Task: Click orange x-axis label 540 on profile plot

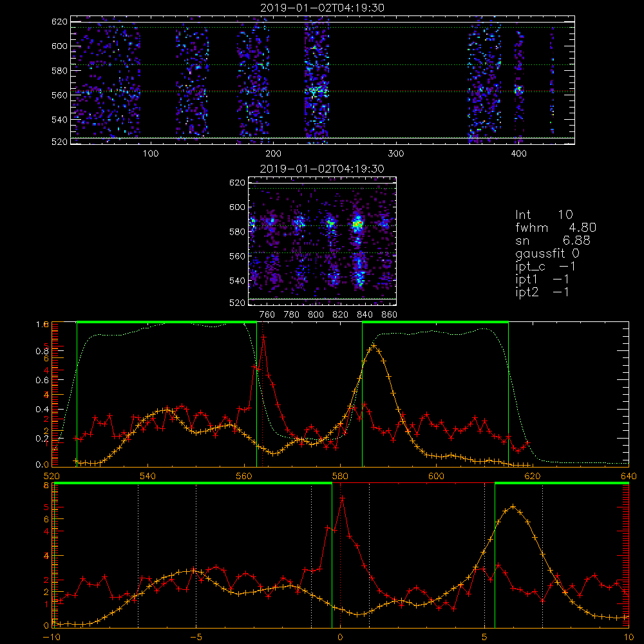Action: (148, 476)
